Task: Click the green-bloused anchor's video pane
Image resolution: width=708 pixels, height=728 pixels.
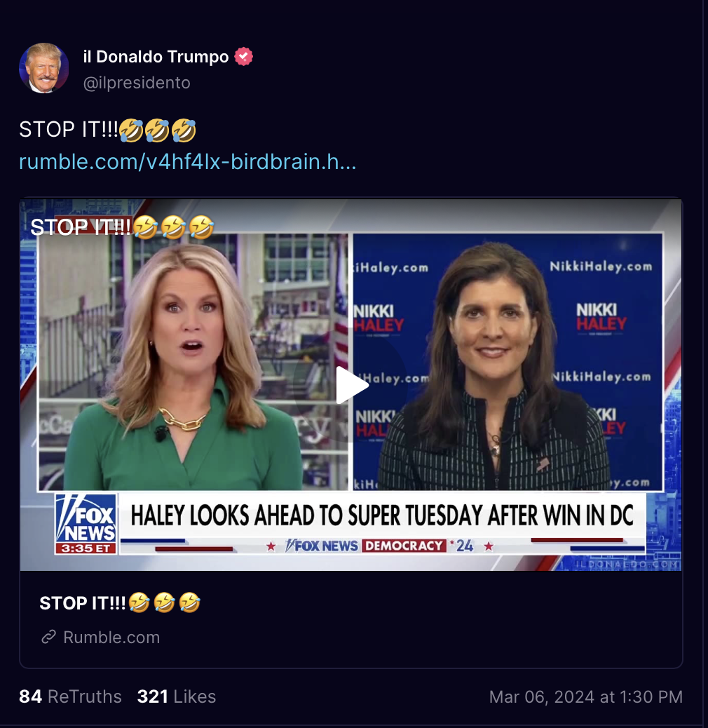Action: coord(193,362)
